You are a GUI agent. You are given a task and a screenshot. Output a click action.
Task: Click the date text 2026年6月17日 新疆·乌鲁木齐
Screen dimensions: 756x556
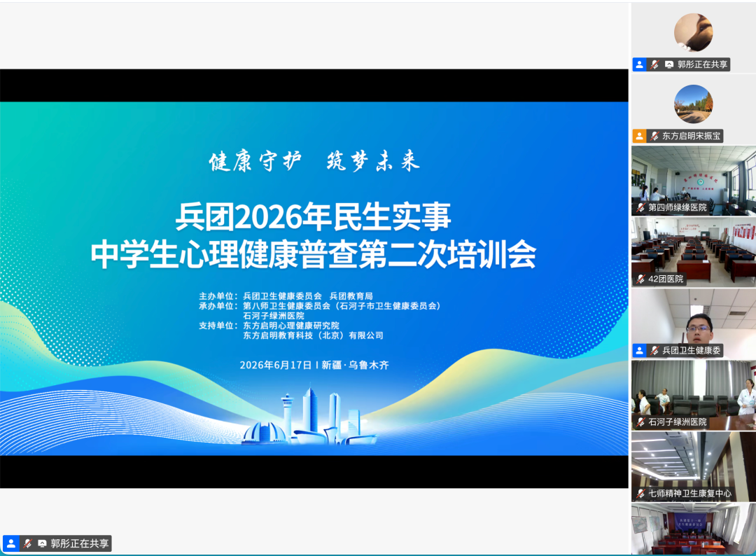coord(314,365)
